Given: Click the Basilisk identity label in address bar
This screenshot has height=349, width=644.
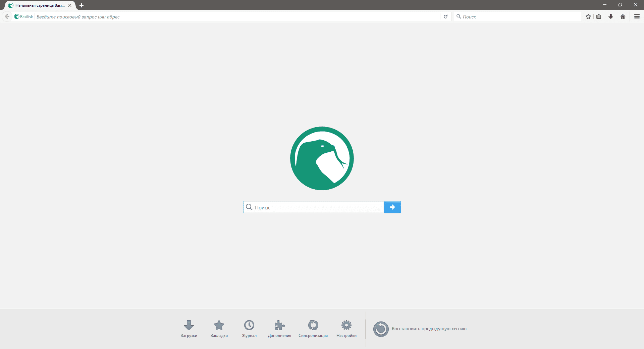Looking at the screenshot, I should [x=24, y=16].
